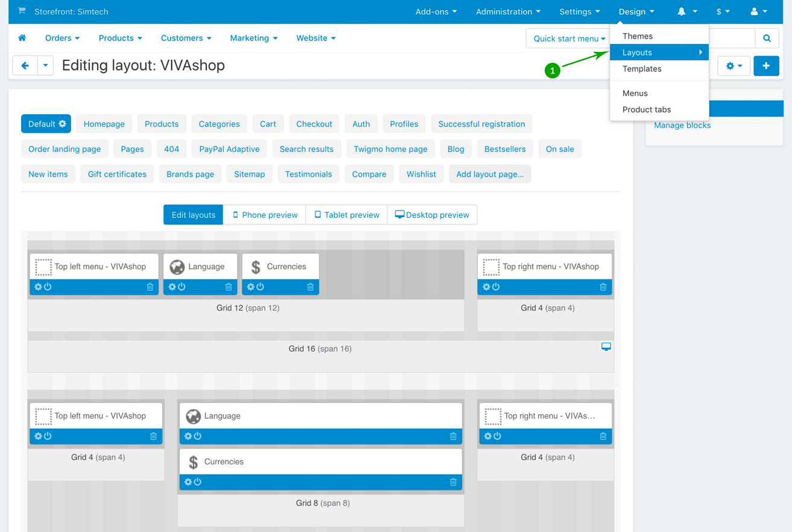Toggle power status of Top right menu block in Grid 12
The image size is (792, 532).
click(x=496, y=287)
